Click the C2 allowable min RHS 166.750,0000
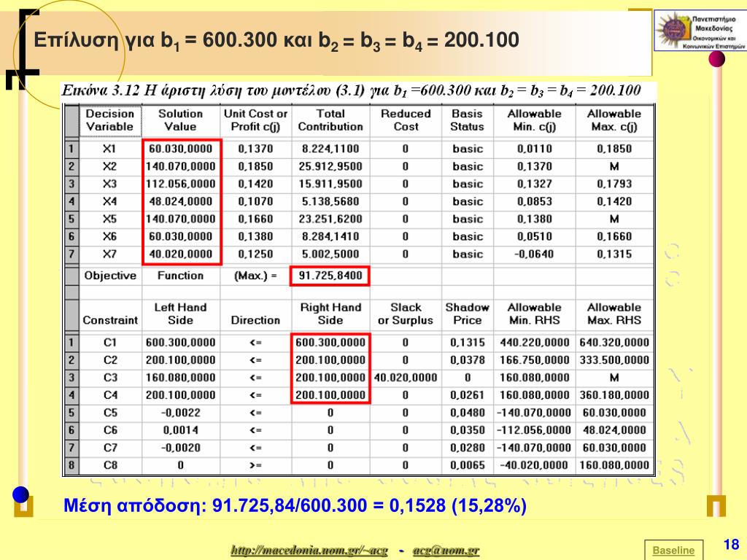The image size is (747, 560). 534,360
